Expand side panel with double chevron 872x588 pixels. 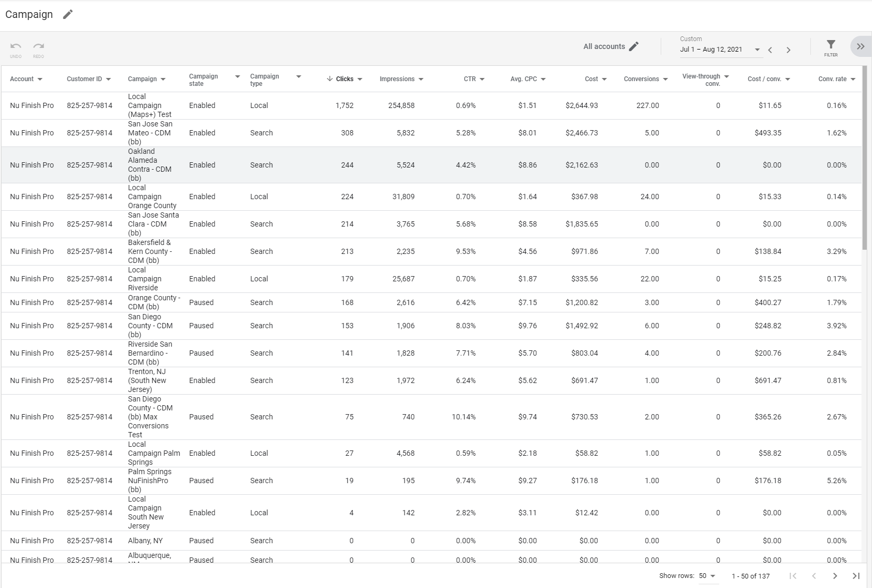click(860, 46)
